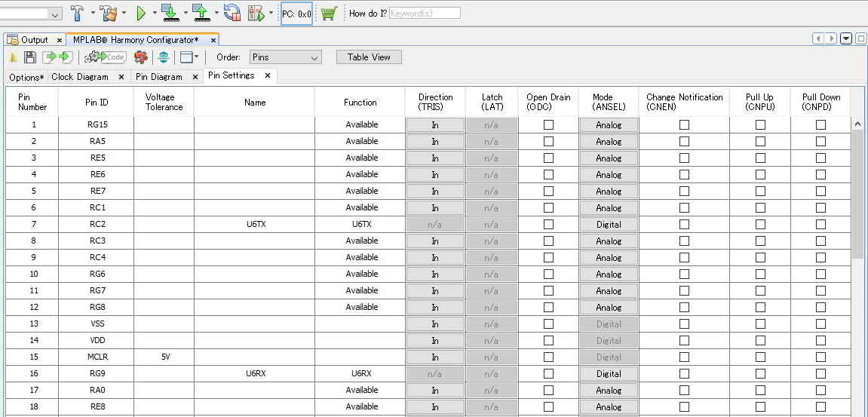This screenshot has height=417, width=868.
Task: Expand the Build Project dropdown arrow
Action: point(93,14)
